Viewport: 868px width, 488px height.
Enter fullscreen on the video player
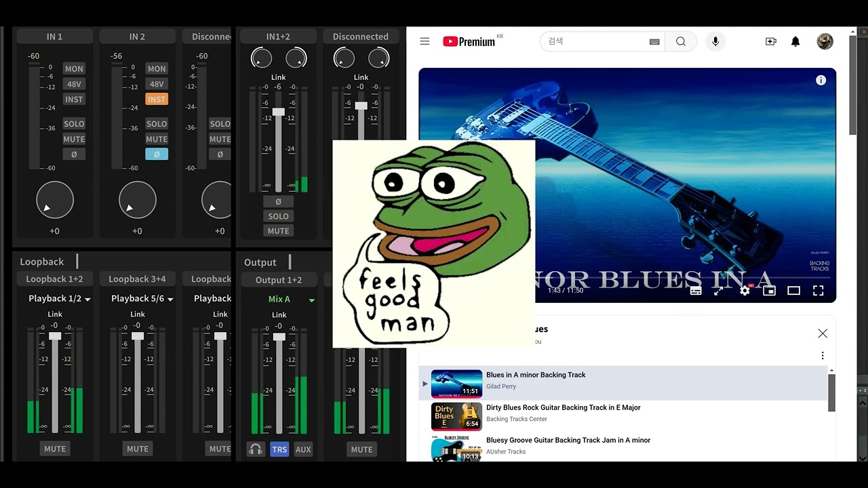click(x=818, y=291)
